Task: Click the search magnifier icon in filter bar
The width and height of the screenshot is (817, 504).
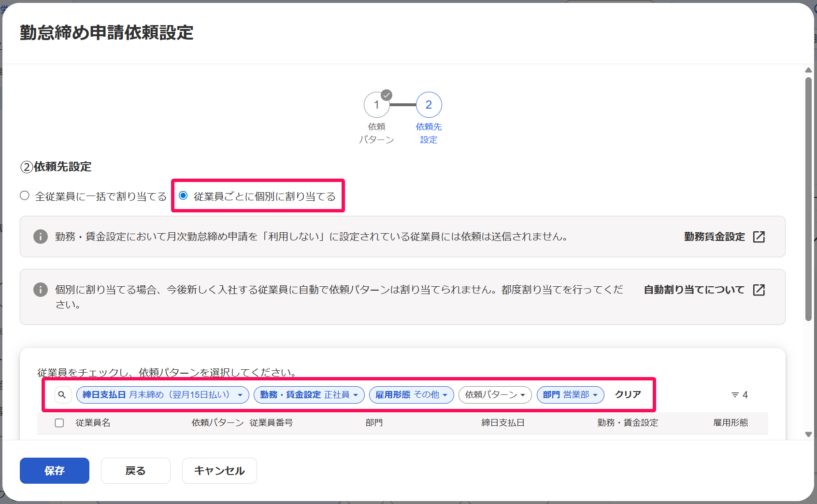Action: click(62, 395)
